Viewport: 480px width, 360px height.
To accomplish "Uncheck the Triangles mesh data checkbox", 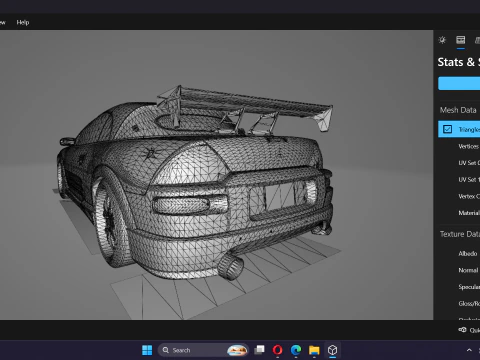I will click(447, 129).
